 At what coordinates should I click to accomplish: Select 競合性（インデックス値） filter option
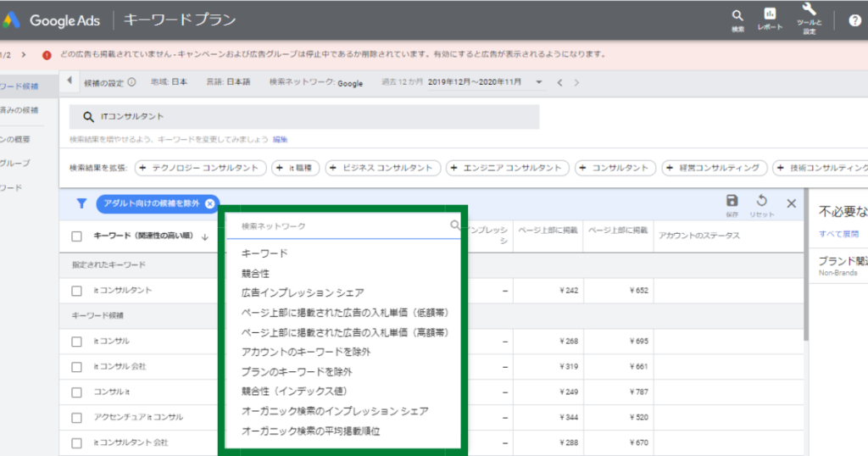[295, 392]
